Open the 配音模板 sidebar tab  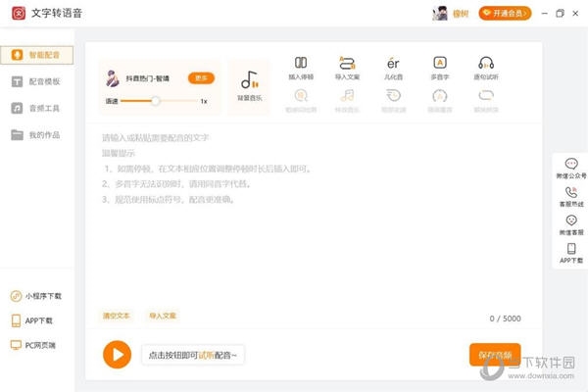pos(37,81)
